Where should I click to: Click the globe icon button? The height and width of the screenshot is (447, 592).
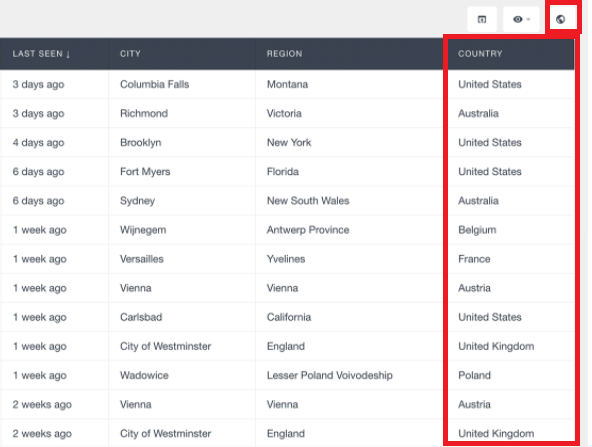coord(560,19)
